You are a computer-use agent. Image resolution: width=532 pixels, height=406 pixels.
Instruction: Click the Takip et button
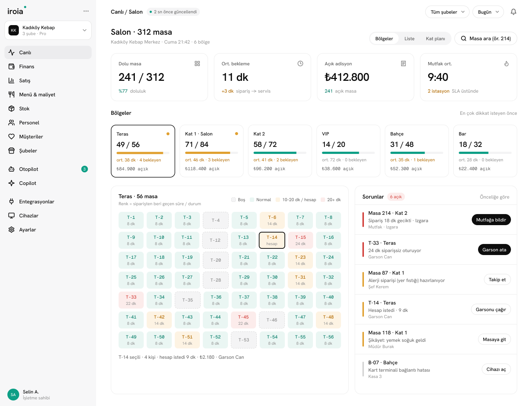[x=497, y=279]
